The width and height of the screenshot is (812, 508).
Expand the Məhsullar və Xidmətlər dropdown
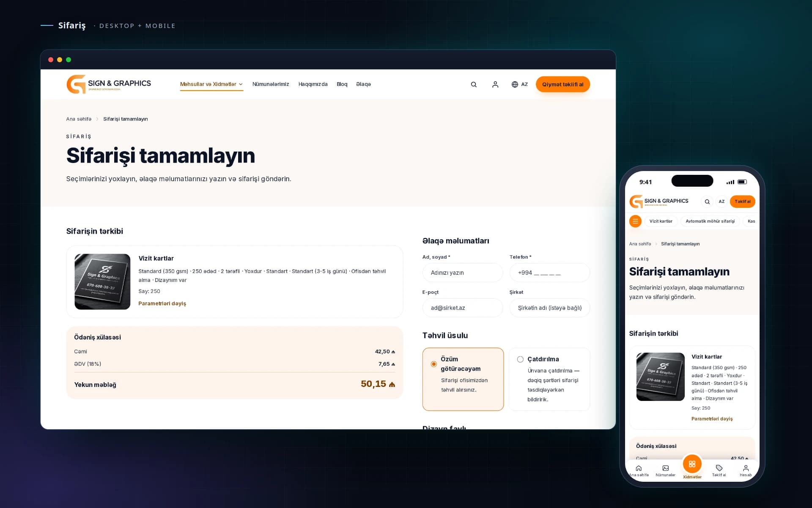pos(211,84)
